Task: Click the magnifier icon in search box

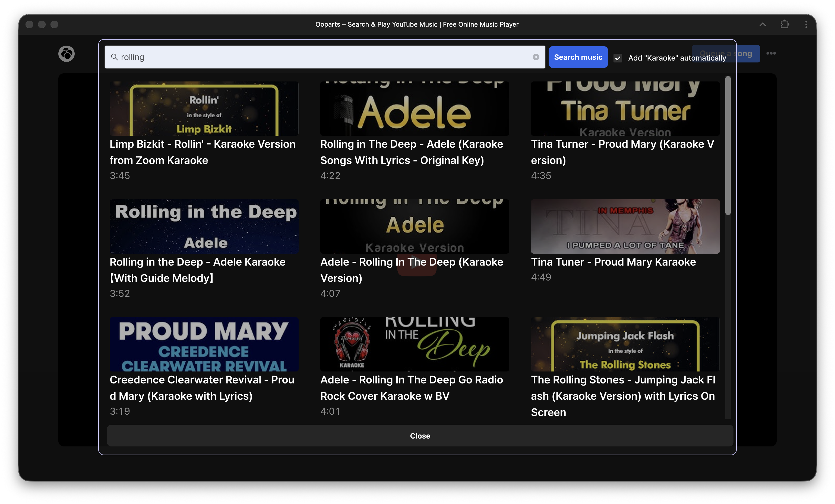Action: pos(115,57)
